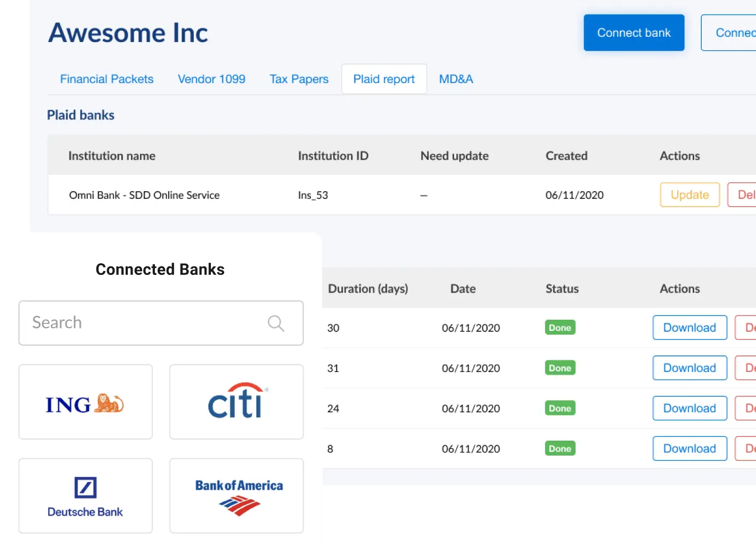Download the 8-day report
The height and width of the screenshot is (552, 756).
[689, 448]
